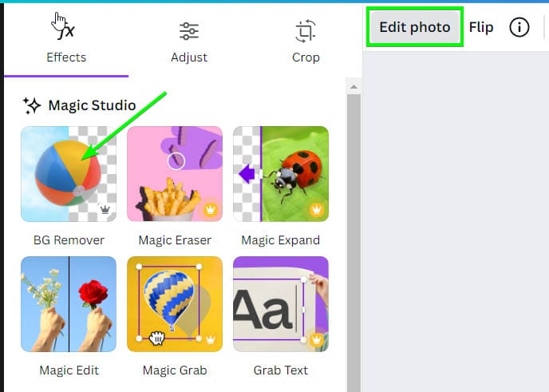Click the Flip button
Viewport: 549px width, 392px height.
pyautogui.click(x=481, y=27)
